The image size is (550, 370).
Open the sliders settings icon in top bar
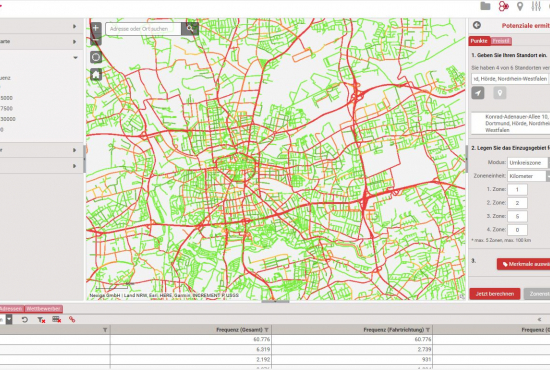(536, 6)
